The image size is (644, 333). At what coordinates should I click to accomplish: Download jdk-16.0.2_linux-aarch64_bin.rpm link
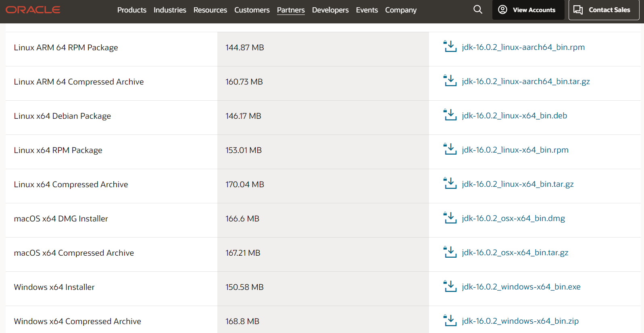(x=523, y=47)
